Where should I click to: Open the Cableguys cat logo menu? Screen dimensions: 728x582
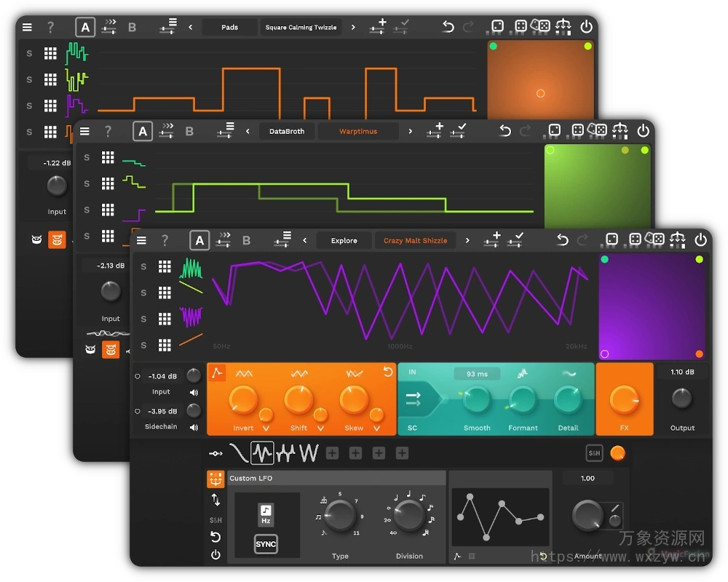[216, 479]
